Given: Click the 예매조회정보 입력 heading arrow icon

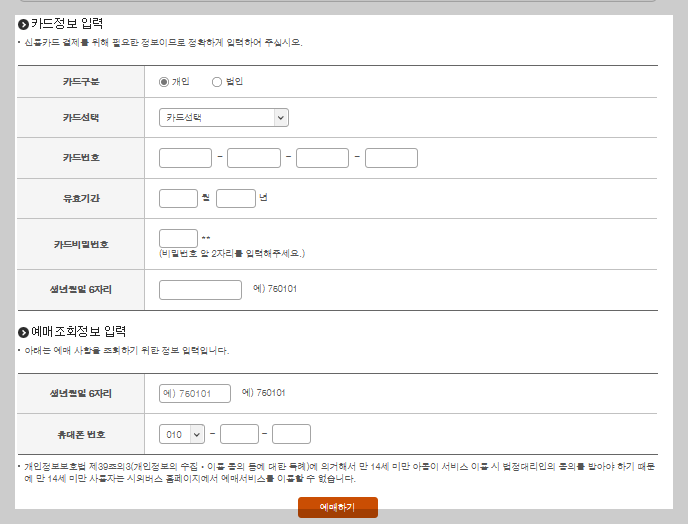Looking at the screenshot, I should click(23, 333).
